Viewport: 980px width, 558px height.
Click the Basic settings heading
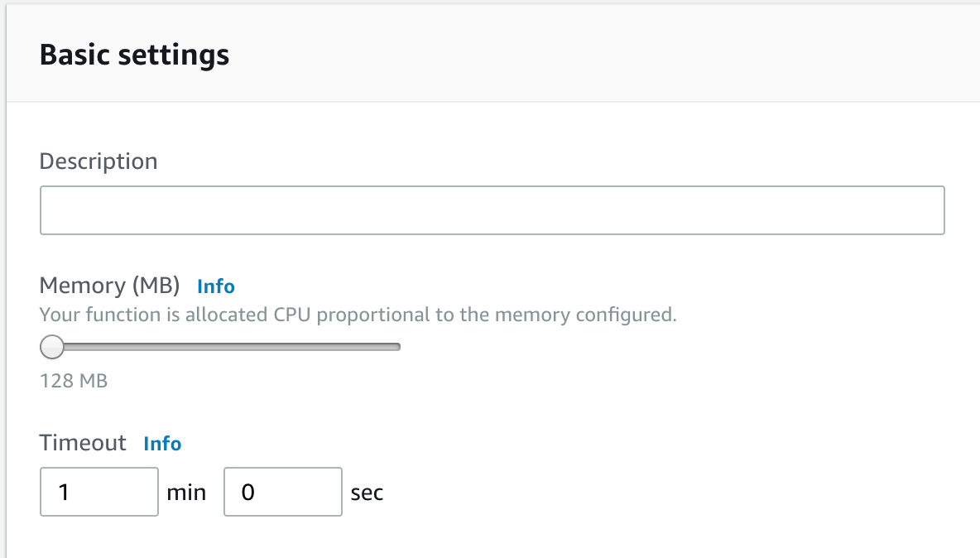coord(134,55)
